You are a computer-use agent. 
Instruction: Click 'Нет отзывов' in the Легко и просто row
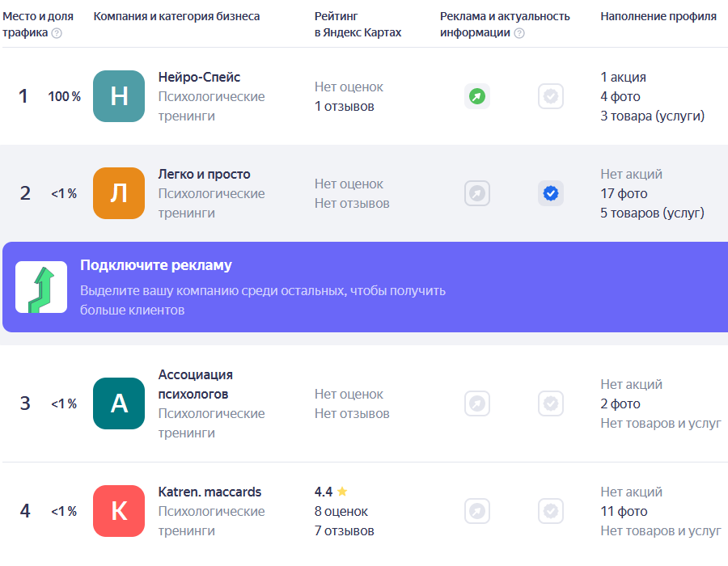352,203
